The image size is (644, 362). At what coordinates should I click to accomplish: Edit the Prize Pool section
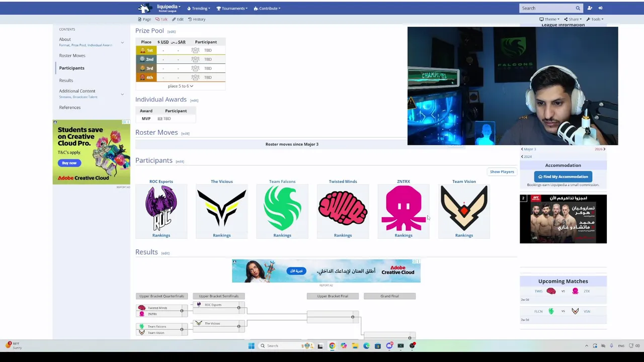click(171, 32)
